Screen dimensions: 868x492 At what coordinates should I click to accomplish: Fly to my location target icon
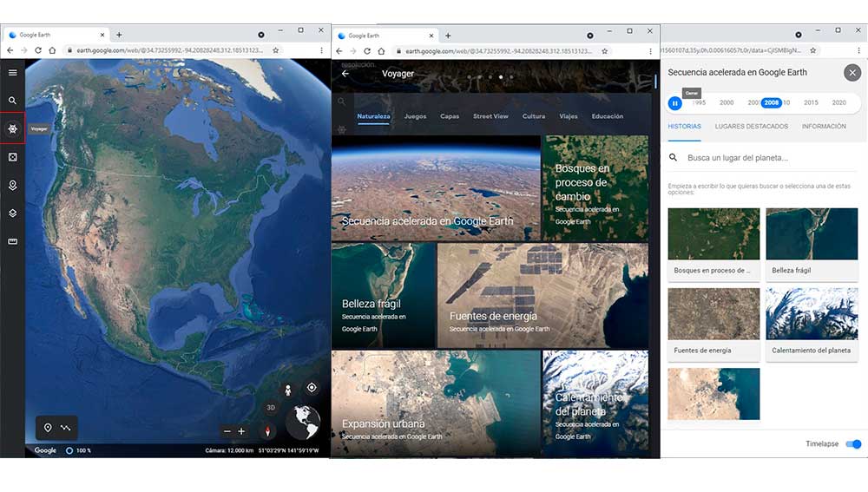coord(312,387)
